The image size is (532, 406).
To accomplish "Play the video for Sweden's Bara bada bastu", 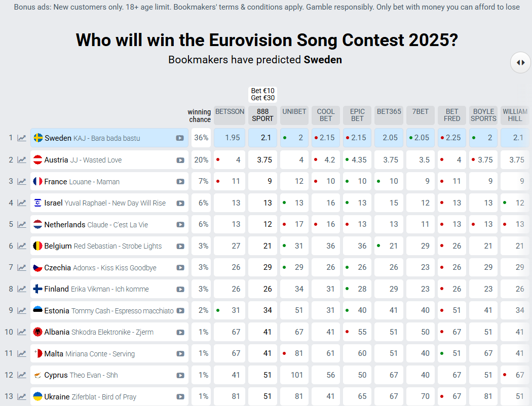I will pos(180,138).
